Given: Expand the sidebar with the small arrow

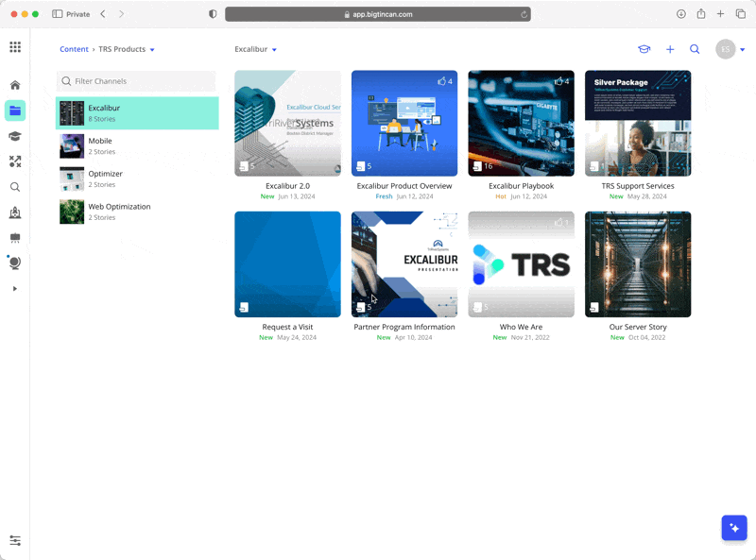Looking at the screenshot, I should pyautogui.click(x=15, y=289).
